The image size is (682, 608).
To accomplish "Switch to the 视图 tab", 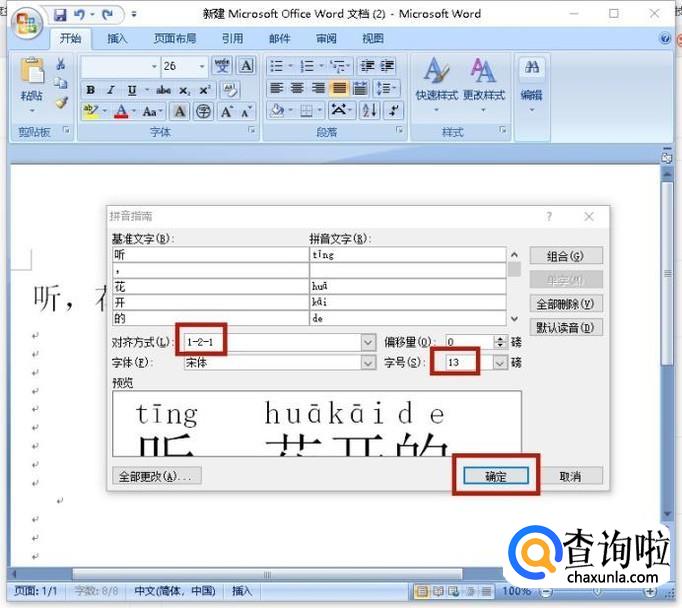I will [x=373, y=39].
